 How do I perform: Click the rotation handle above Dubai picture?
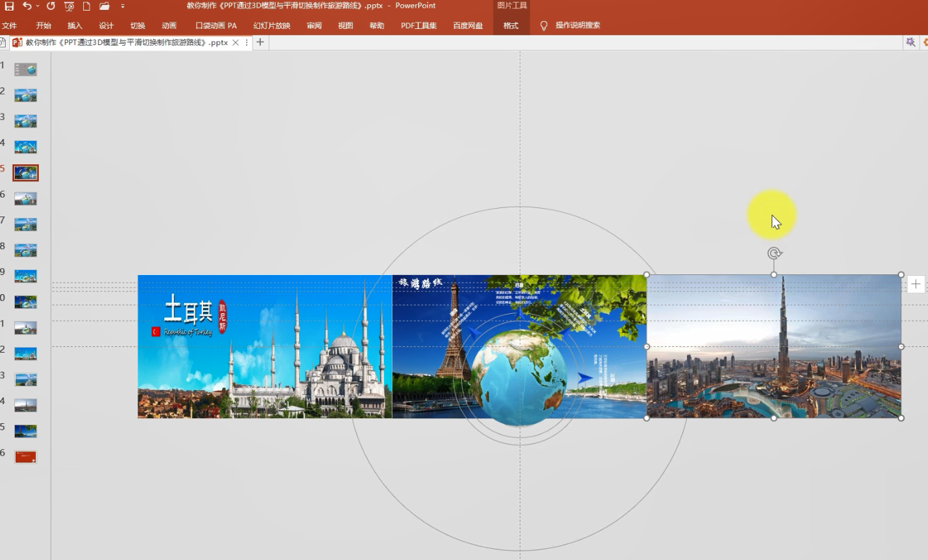pos(774,253)
